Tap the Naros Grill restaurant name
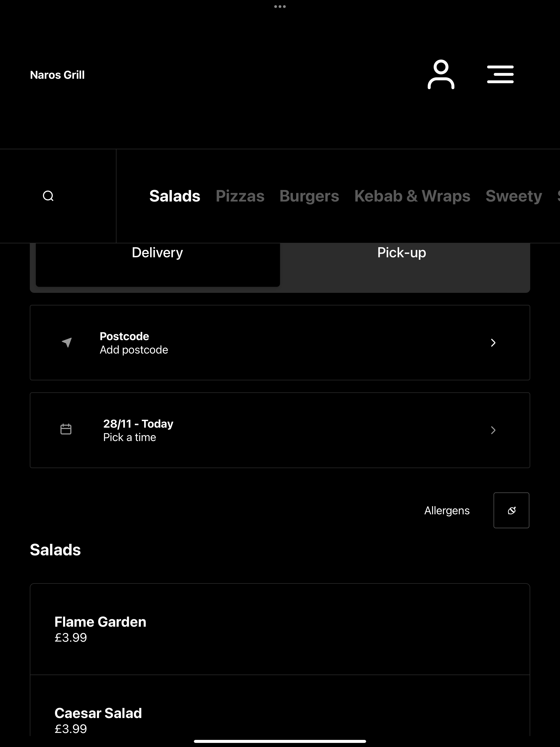 pos(57,75)
